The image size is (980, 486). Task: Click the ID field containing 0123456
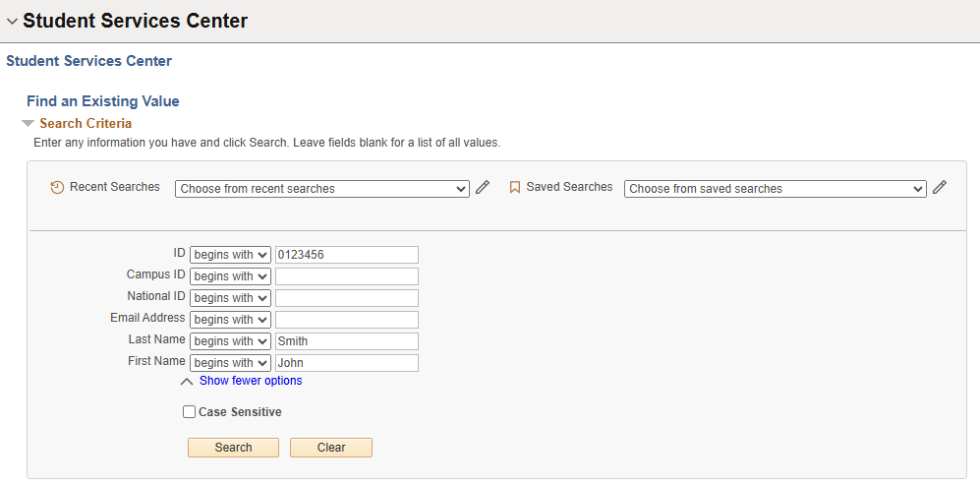coord(347,255)
